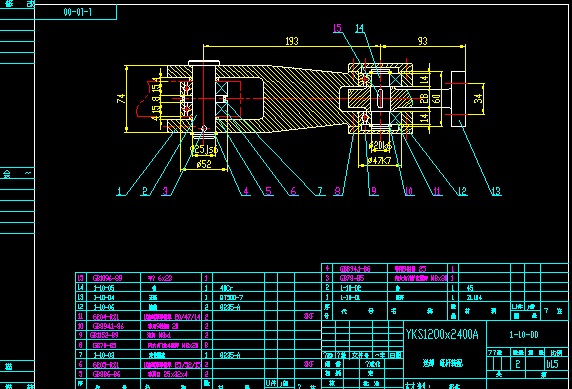Click the 93 horizontal dimension text
572x389 pixels.
click(x=422, y=41)
